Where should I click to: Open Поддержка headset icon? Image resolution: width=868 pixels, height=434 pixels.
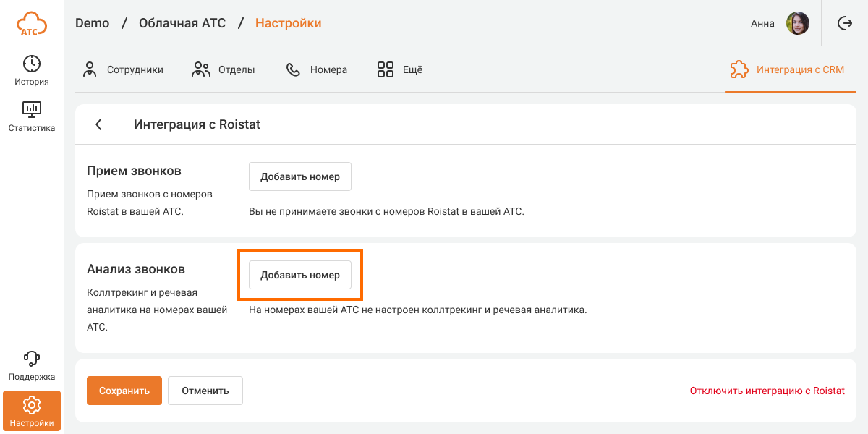pyautogui.click(x=32, y=359)
